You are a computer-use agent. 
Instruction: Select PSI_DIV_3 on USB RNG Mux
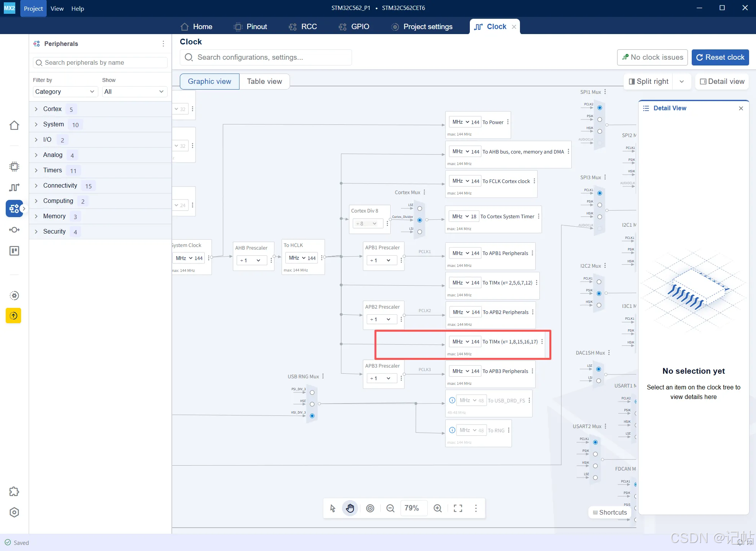pyautogui.click(x=312, y=392)
